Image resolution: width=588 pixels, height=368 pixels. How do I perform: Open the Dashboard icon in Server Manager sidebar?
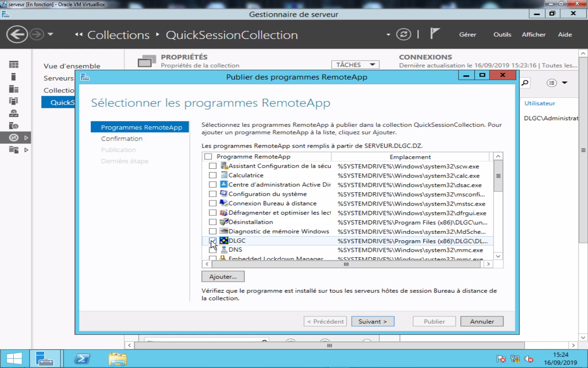pos(14,64)
